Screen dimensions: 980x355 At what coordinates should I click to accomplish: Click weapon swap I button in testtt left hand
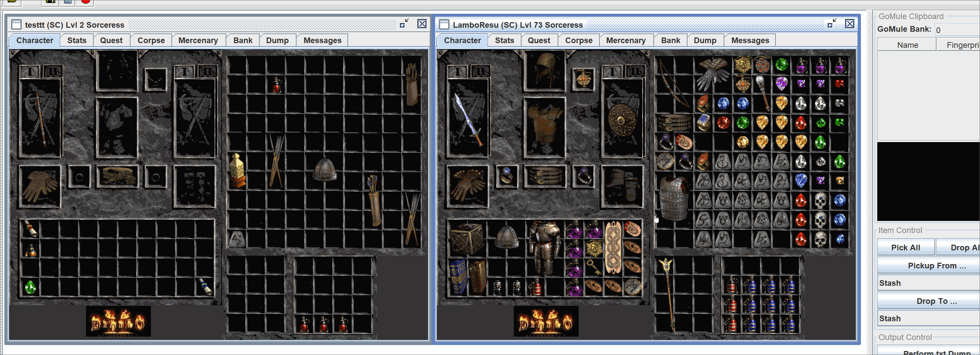(30, 72)
